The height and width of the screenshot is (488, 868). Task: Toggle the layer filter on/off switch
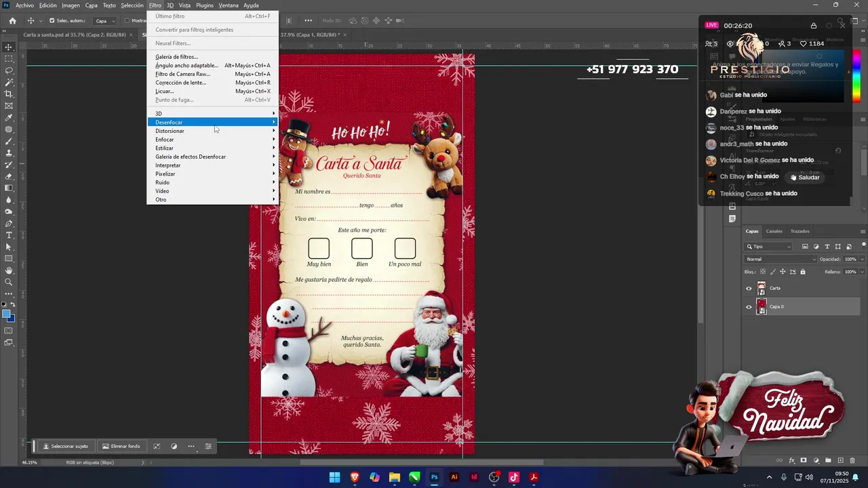(863, 245)
